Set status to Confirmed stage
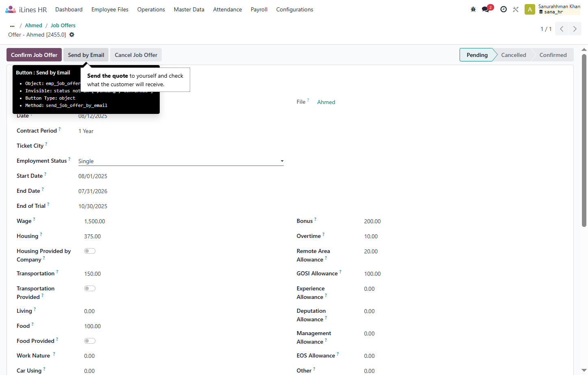The image size is (588, 375). click(553, 55)
